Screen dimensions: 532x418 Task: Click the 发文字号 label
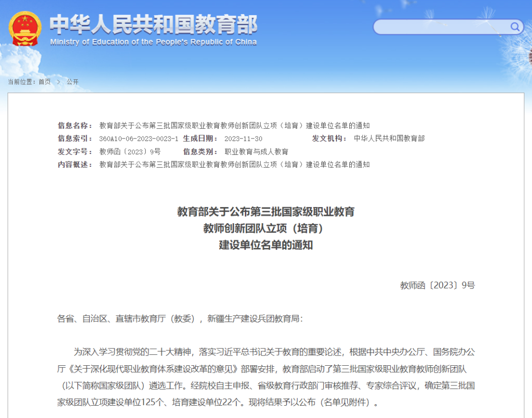(75, 151)
